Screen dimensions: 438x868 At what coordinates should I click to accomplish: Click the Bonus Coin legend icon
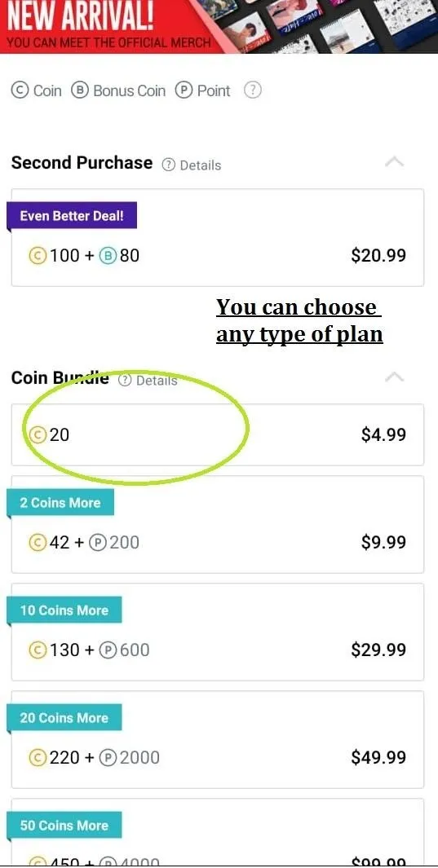pyautogui.click(x=80, y=90)
